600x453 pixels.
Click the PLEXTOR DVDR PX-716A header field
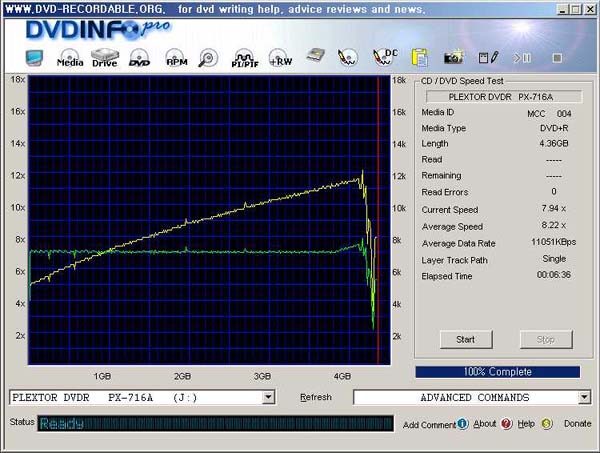504,97
